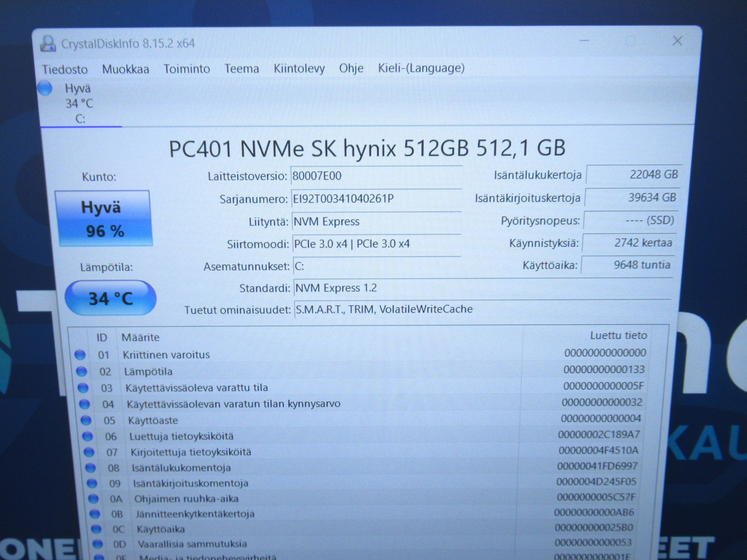Click the status orb for Isäntäkirjoituskomentoja row
The height and width of the screenshot is (560, 747).
[92, 483]
